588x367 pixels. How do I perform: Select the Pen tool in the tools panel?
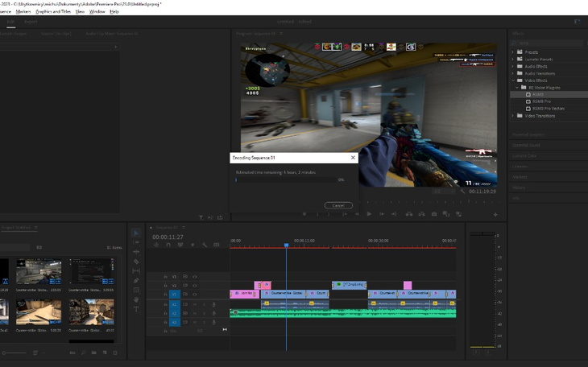pos(136,281)
